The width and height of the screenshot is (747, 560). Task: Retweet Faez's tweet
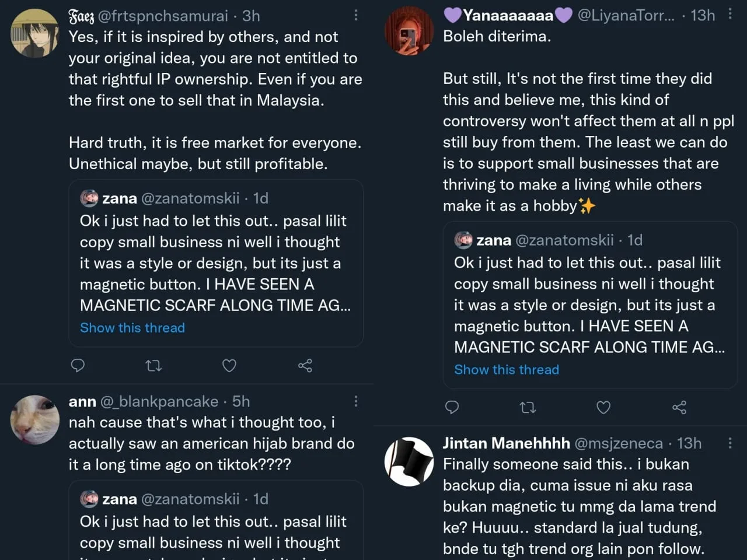(153, 366)
